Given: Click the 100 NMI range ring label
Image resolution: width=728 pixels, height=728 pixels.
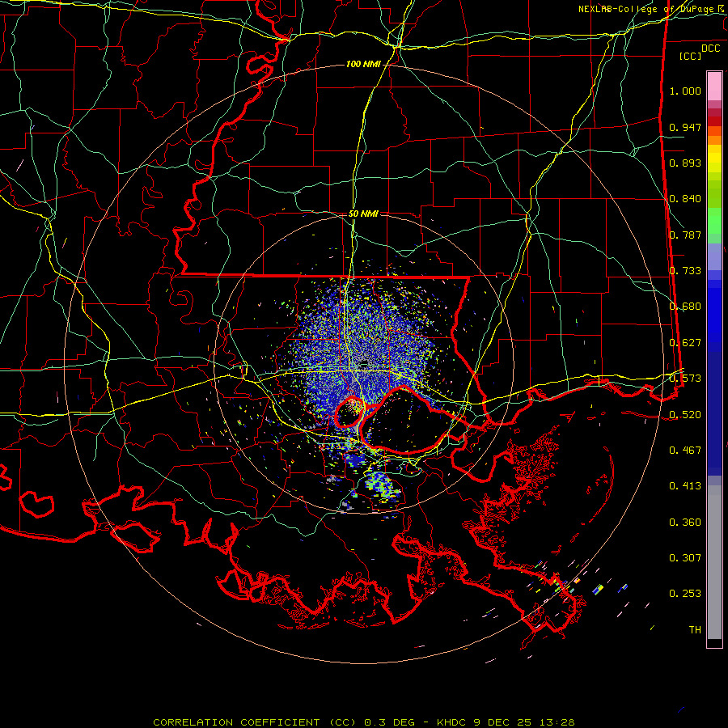Looking at the screenshot, I should click(x=363, y=64).
